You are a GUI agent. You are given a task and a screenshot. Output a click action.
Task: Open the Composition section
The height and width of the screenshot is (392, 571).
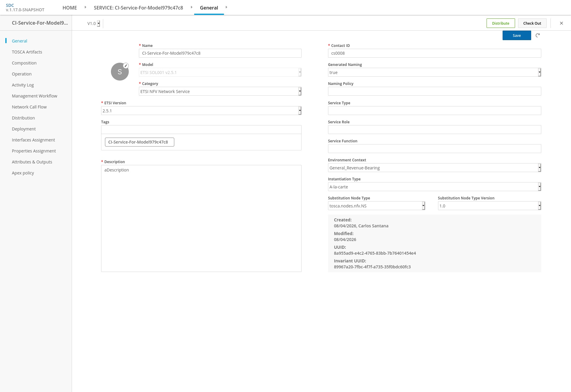24,63
